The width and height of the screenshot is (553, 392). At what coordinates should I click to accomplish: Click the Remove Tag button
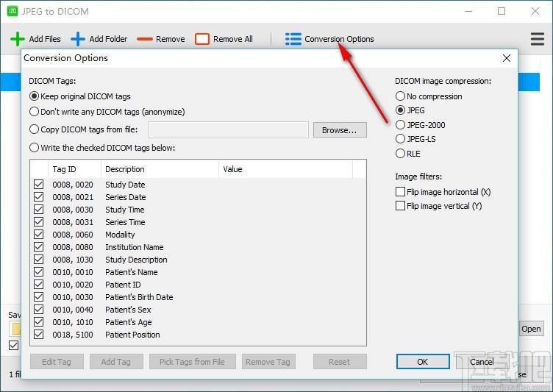tap(268, 362)
